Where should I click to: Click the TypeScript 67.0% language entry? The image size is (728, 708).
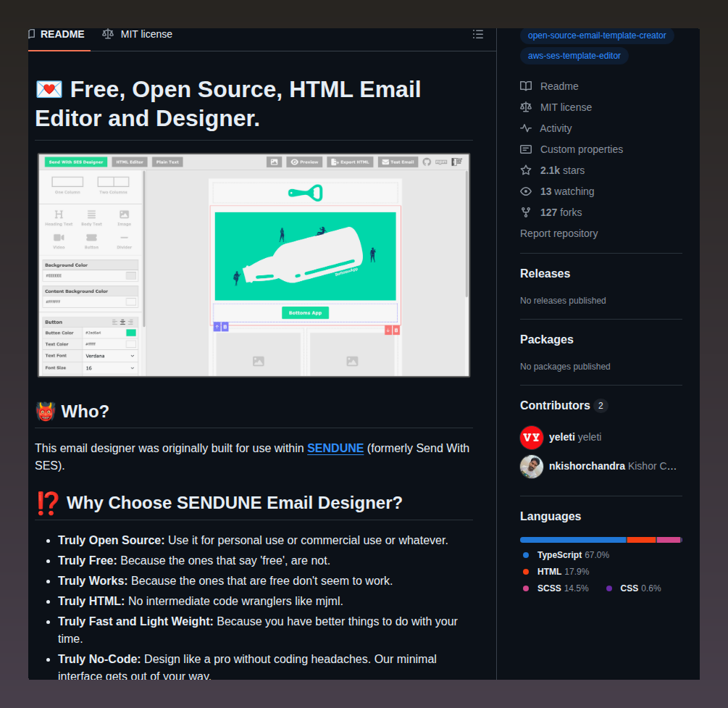click(566, 554)
